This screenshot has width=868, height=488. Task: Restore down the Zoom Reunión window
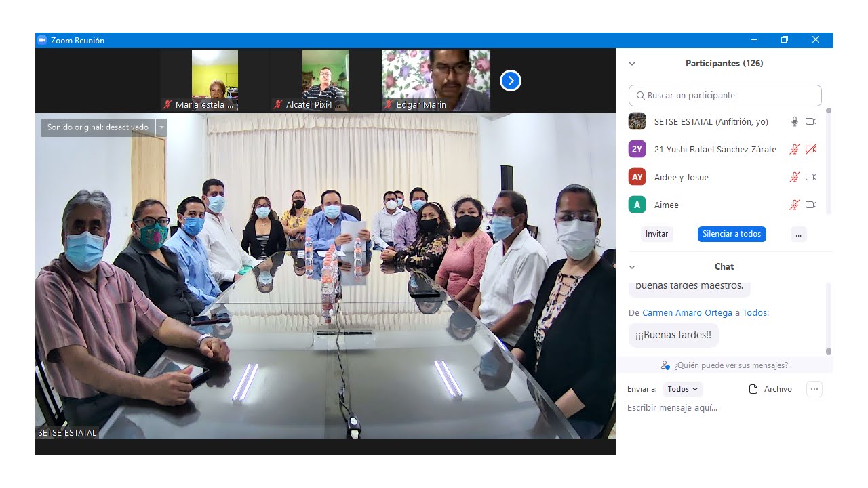coord(785,40)
